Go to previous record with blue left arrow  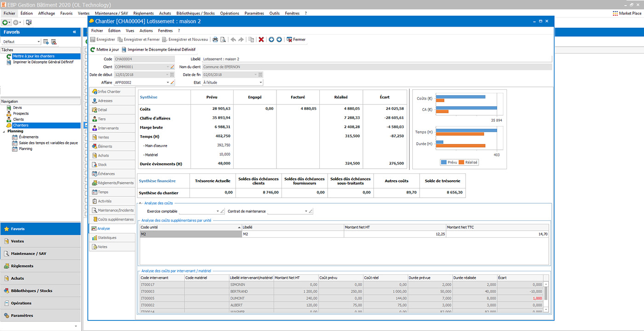[x=271, y=40]
